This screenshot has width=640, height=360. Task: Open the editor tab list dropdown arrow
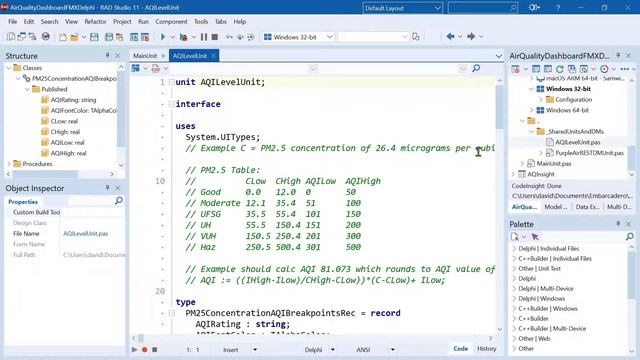[x=499, y=56]
